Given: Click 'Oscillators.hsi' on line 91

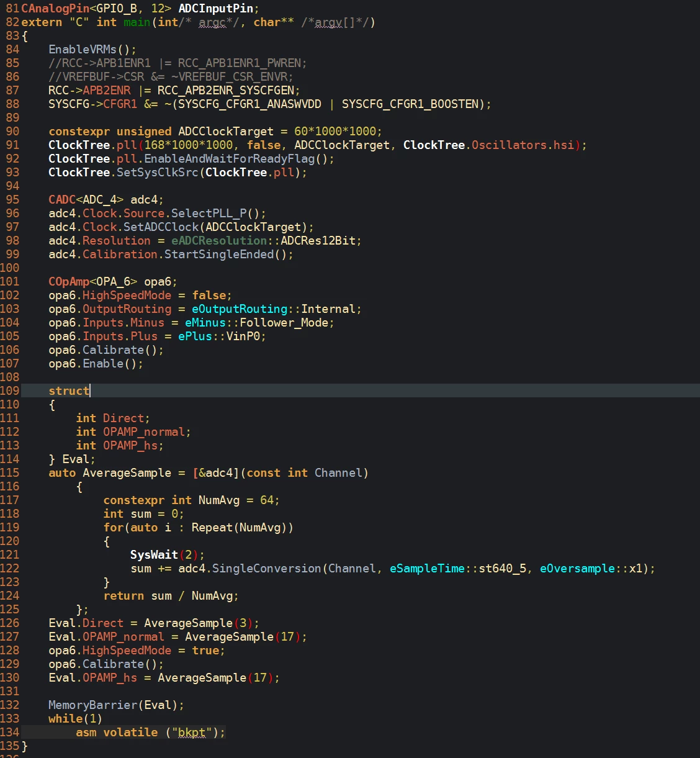Looking at the screenshot, I should tap(523, 145).
